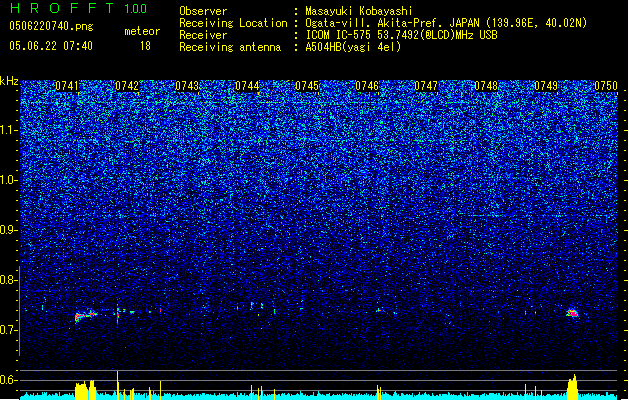The height and width of the screenshot is (400, 629).
Task: Click the ICOM IC-575 receiver text
Action: (401, 35)
